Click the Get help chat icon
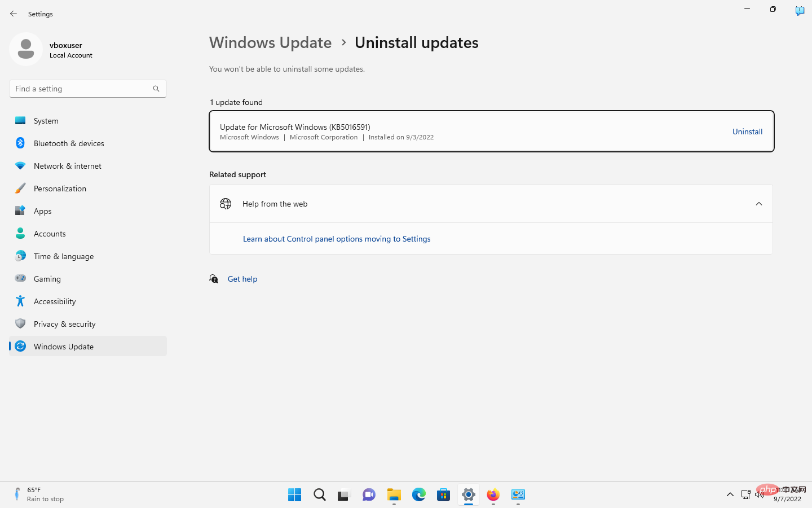The width and height of the screenshot is (812, 508). pyautogui.click(x=214, y=279)
